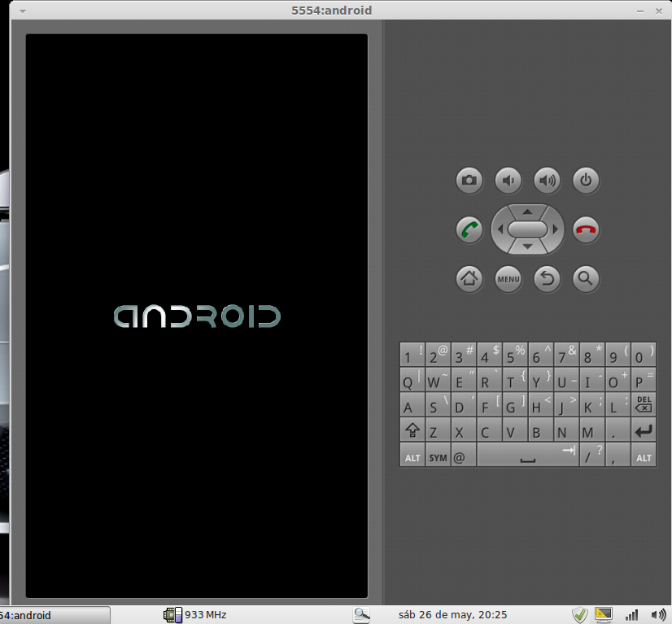Image resolution: width=672 pixels, height=624 pixels.
Task: Open the window menu arrow in title bar
Action: (23, 11)
